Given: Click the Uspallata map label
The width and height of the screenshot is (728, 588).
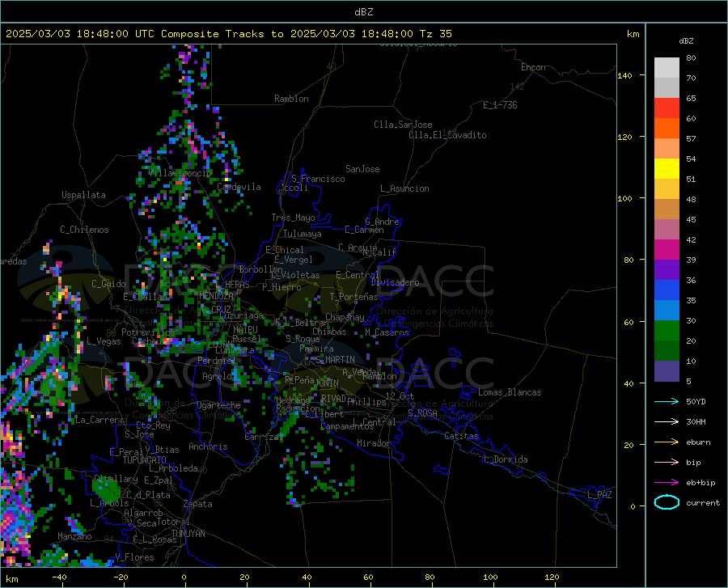Looking at the screenshot, I should click(x=83, y=195).
